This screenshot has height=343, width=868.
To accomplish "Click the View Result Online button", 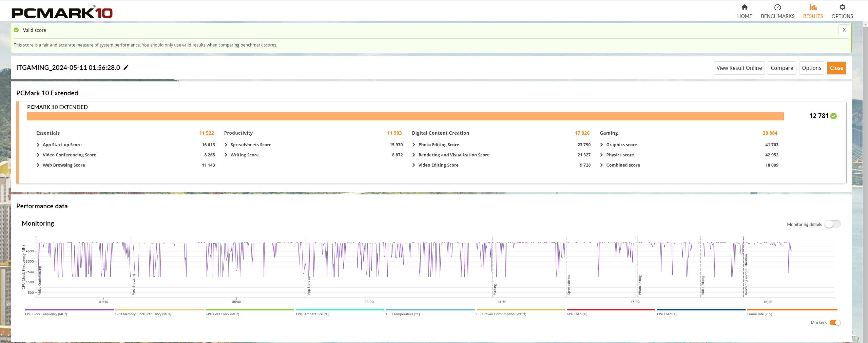I will coord(739,68).
